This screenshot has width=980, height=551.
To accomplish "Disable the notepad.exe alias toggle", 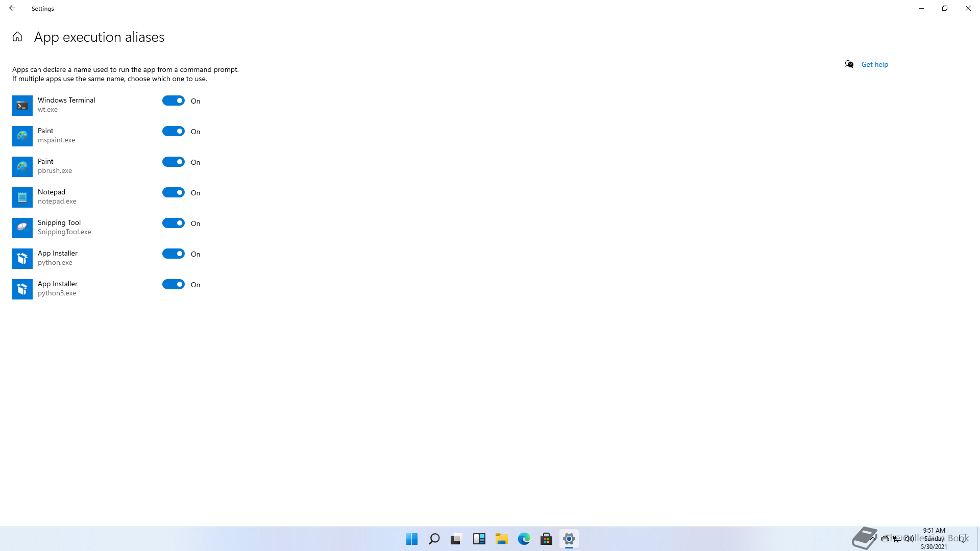I will [174, 192].
